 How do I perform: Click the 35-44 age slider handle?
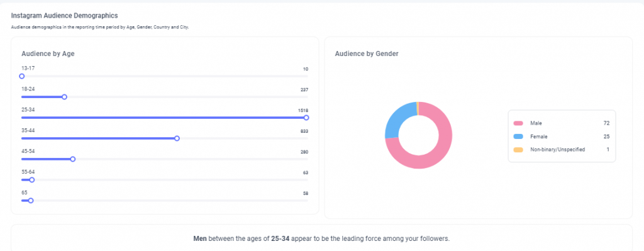[177, 138]
